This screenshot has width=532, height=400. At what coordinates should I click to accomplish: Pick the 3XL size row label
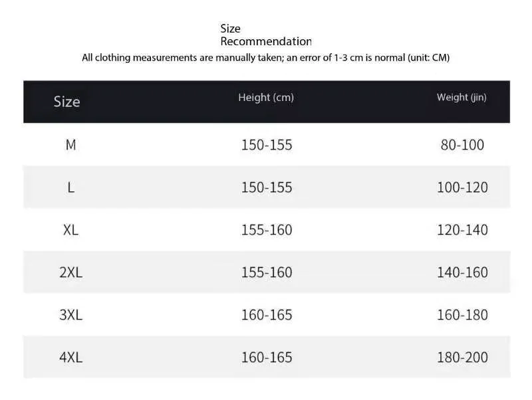point(70,315)
